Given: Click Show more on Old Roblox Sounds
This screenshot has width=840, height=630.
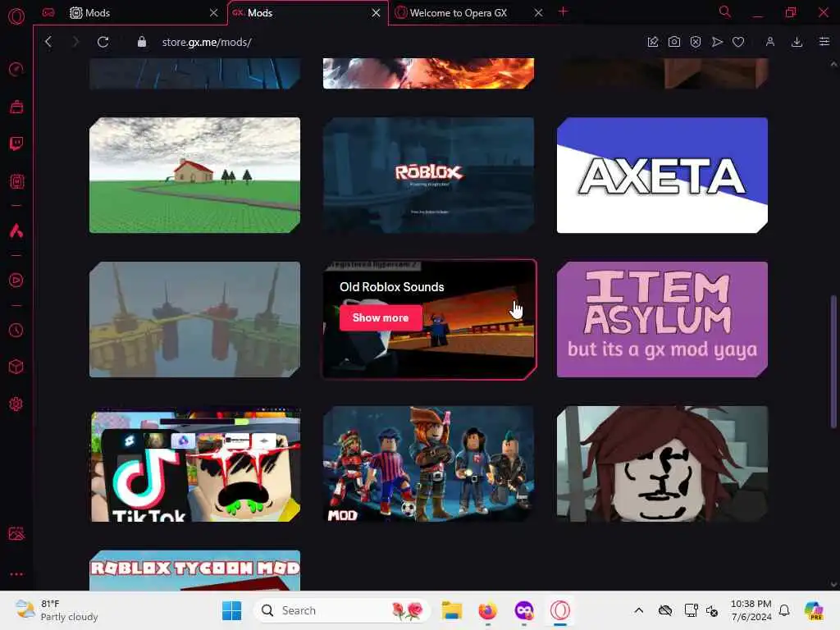Looking at the screenshot, I should (381, 317).
